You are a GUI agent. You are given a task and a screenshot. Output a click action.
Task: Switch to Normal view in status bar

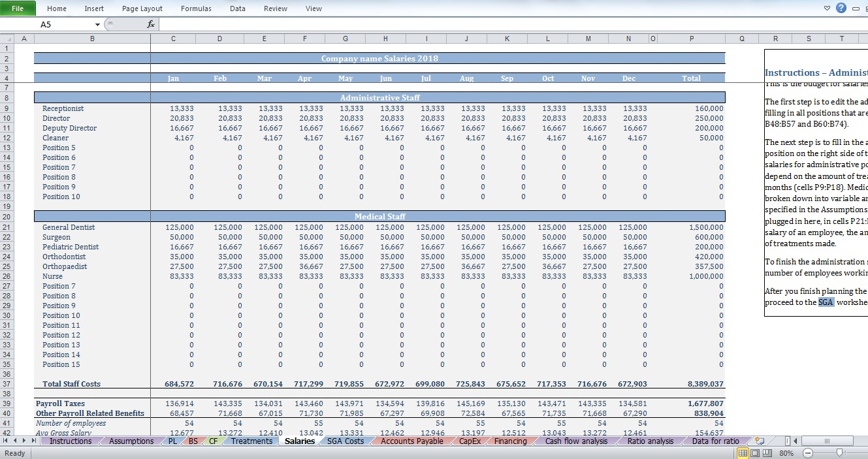coord(743,453)
